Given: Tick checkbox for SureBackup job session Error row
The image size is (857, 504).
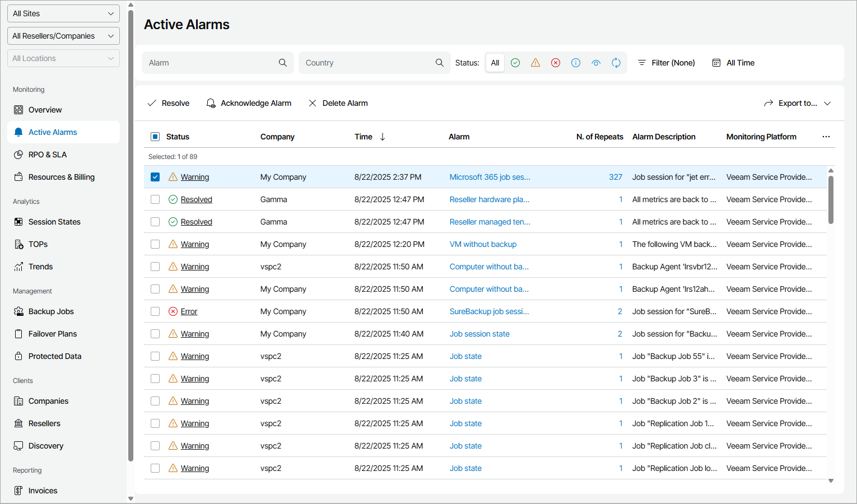Looking at the screenshot, I should click(155, 311).
